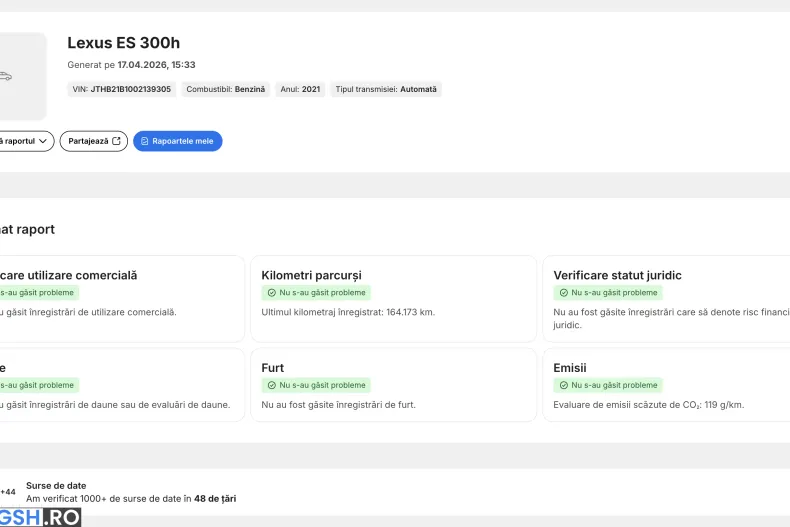
Task: Click green check icon under Emisii
Action: pyautogui.click(x=564, y=385)
